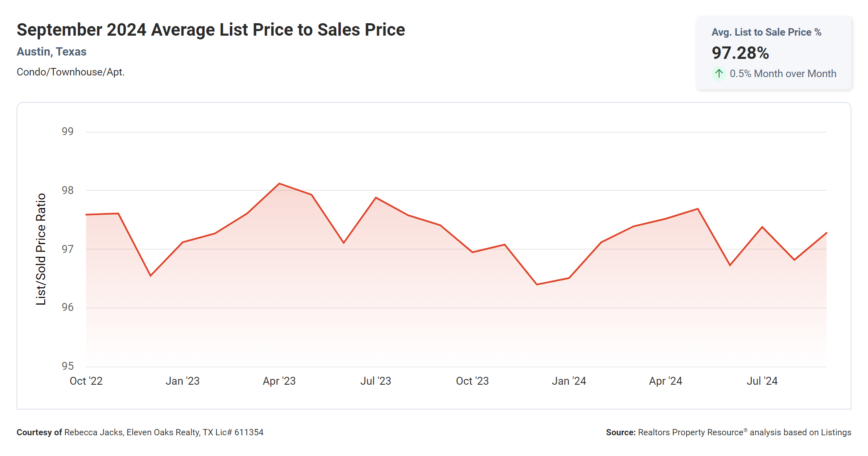Viewport: 868px width, 456px height.
Task: Click the '0.5% Month over Month' text
Action: coord(783,74)
